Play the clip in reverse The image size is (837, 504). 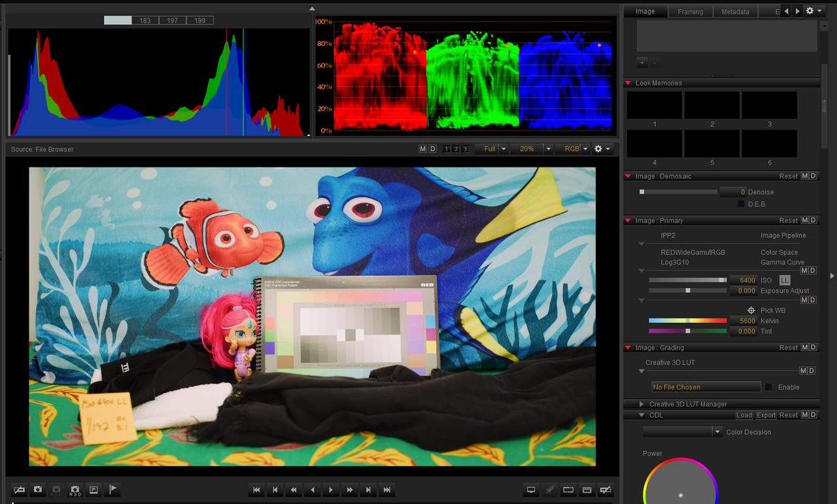coord(313,490)
